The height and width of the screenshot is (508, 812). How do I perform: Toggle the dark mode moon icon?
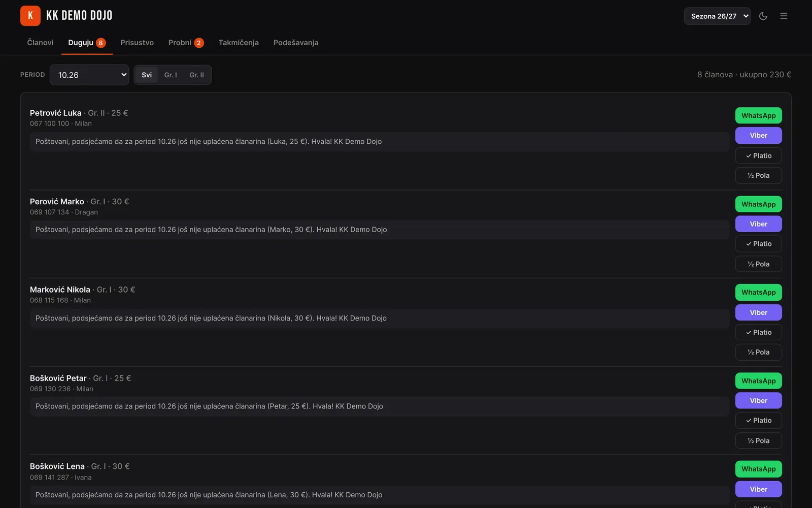click(763, 16)
